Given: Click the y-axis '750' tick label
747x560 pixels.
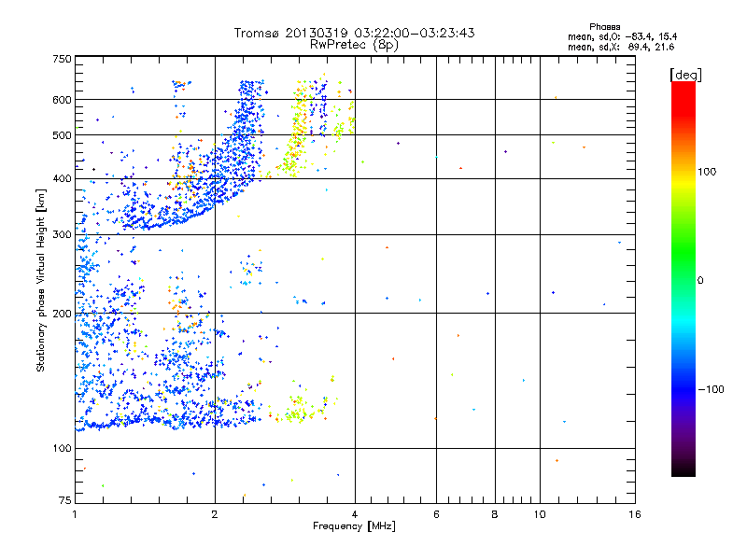Looking at the screenshot, I should (x=62, y=59).
